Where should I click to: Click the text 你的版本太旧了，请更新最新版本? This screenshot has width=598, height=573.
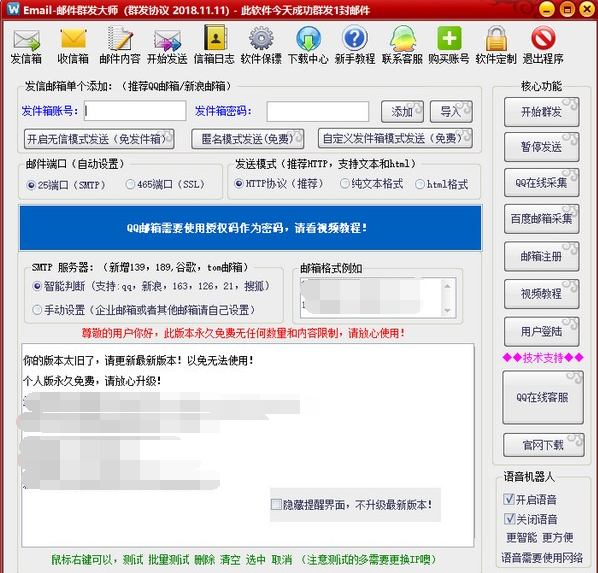(x=138, y=360)
